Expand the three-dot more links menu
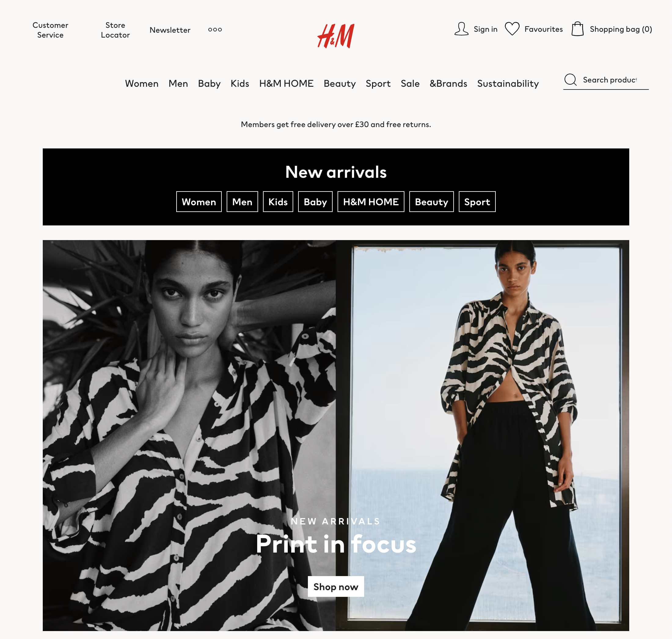The width and height of the screenshot is (672, 639). [215, 30]
